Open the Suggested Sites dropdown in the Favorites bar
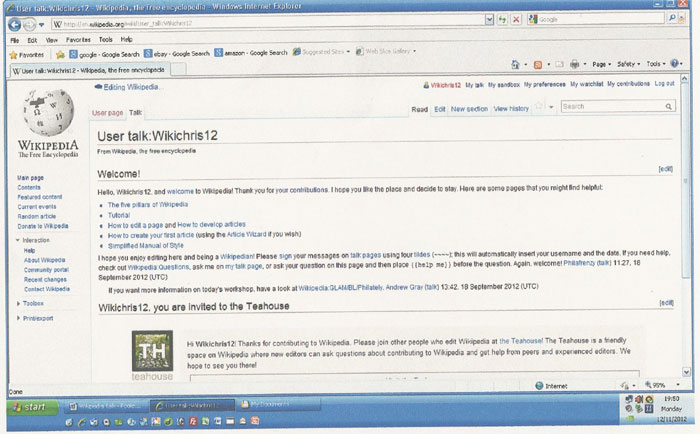The image size is (700, 434). (x=348, y=52)
